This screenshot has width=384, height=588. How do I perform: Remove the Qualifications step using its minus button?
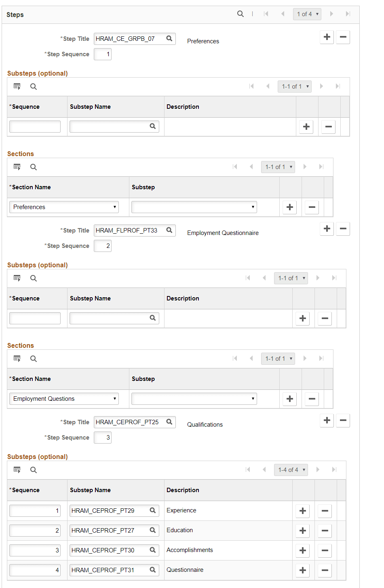343,420
